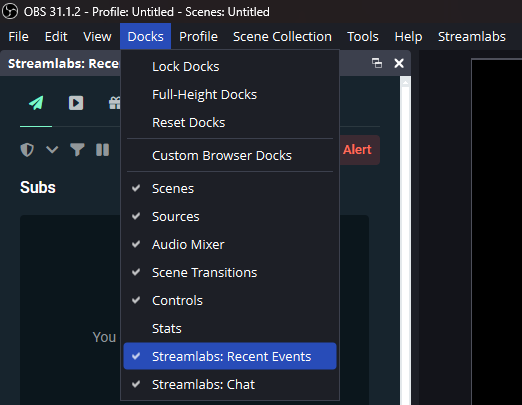Click the OBS logo in the title bar
The height and width of the screenshot is (405, 522).
10,11
